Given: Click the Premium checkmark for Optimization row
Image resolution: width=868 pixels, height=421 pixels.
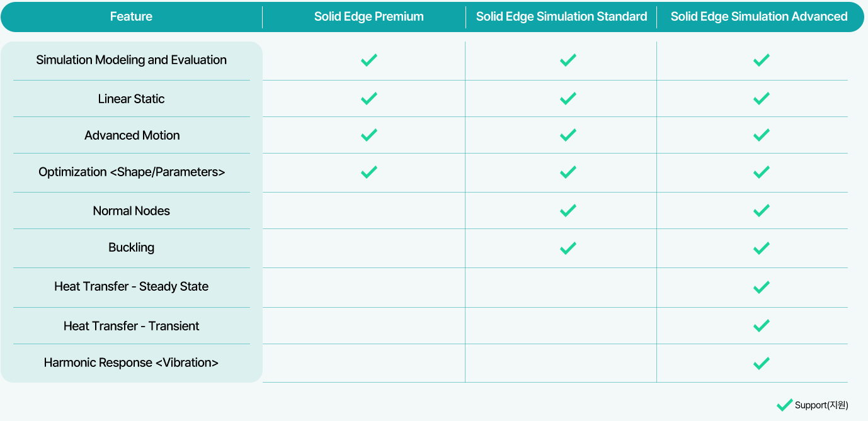Looking at the screenshot, I should tap(369, 172).
